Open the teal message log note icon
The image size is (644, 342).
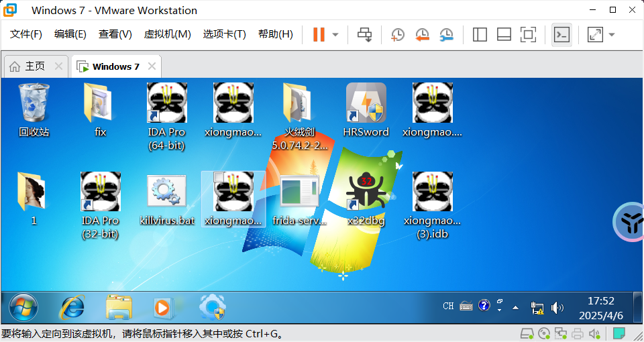click(619, 333)
